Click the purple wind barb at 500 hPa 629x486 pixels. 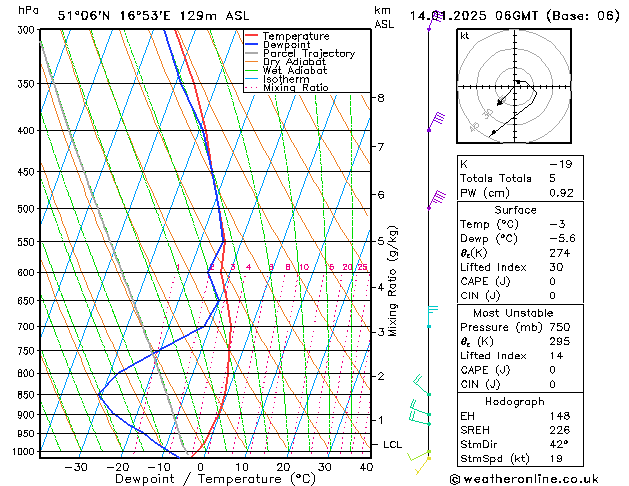[x=436, y=199]
